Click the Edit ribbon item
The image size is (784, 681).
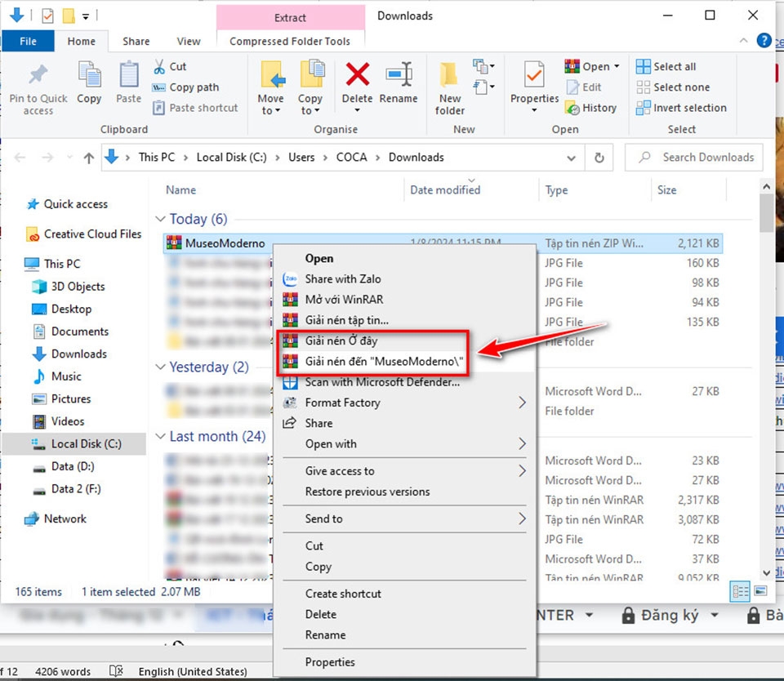pyautogui.click(x=584, y=87)
